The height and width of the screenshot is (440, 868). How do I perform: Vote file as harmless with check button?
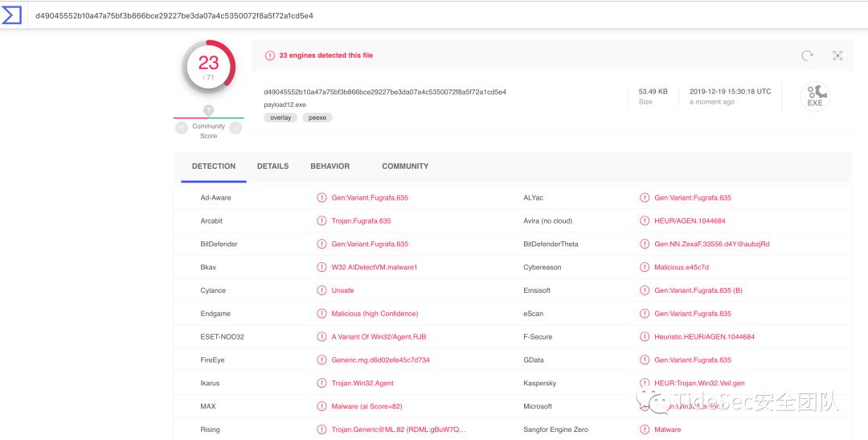[x=235, y=127]
